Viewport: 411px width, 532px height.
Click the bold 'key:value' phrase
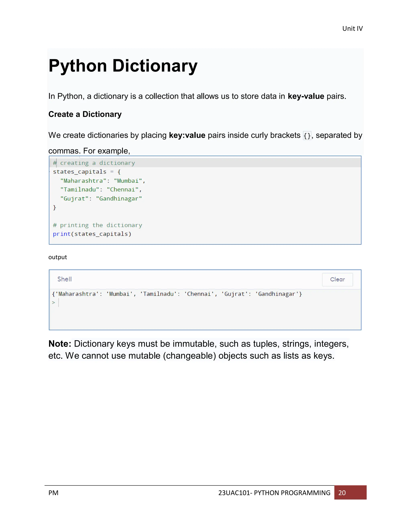(x=187, y=135)
